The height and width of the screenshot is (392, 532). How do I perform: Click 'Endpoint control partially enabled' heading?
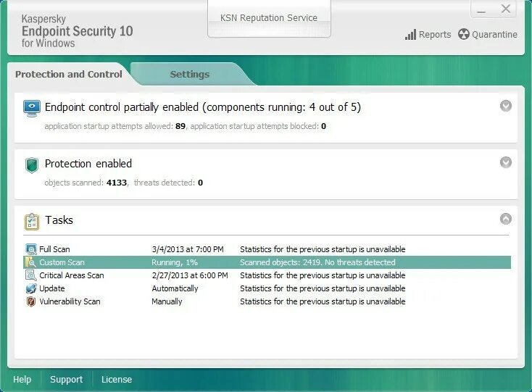pos(202,107)
